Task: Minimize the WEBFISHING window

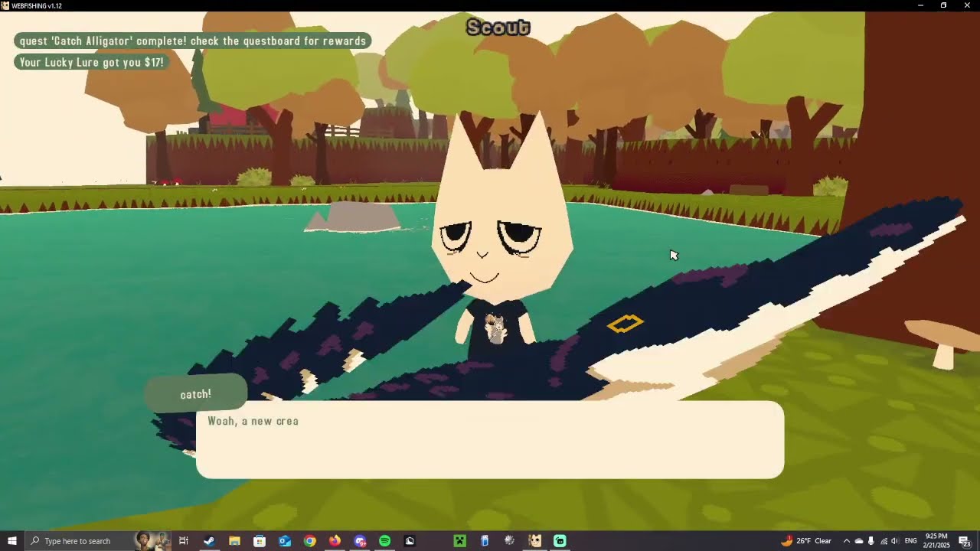Action: tap(920, 5)
